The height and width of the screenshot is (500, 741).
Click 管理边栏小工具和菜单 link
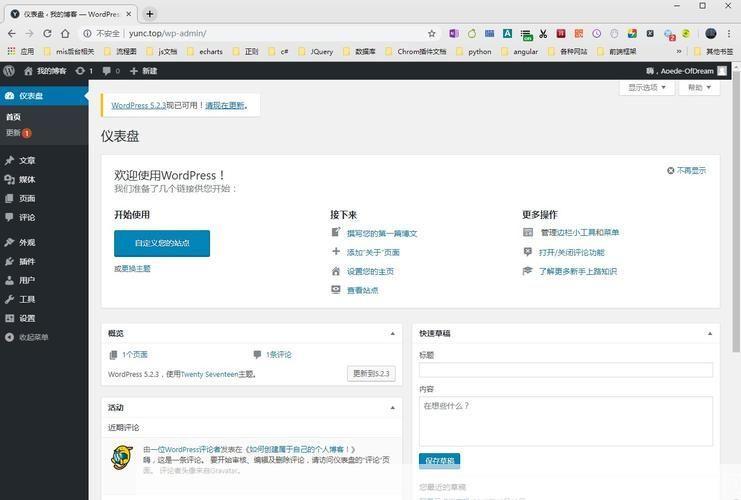coord(579,233)
